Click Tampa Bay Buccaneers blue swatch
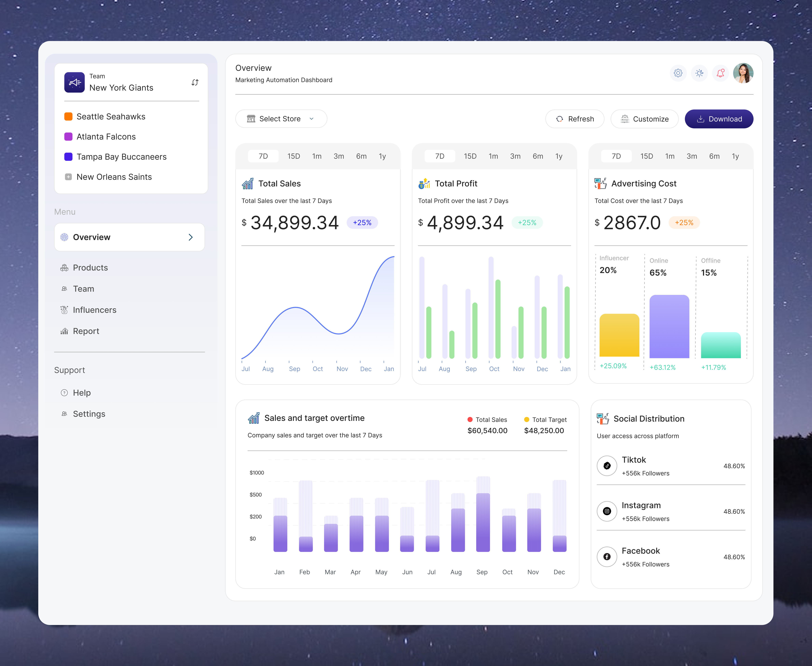 (68, 157)
